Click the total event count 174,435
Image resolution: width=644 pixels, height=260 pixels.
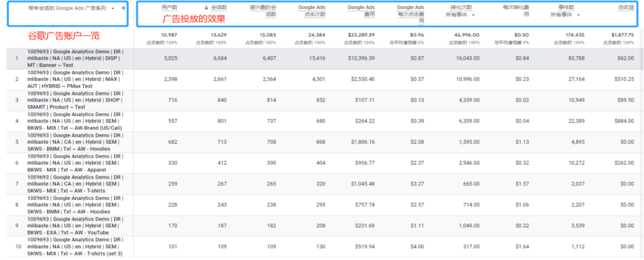tap(575, 35)
